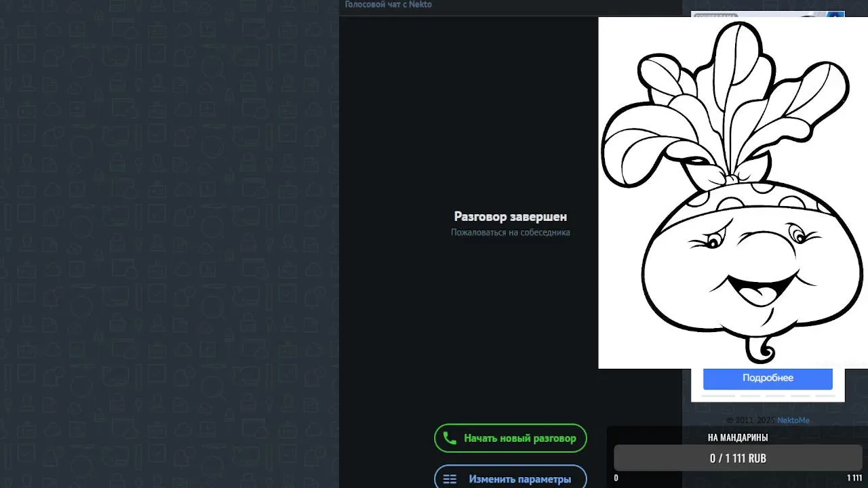Open the NektoMe footer link
868x488 pixels.
(793, 420)
